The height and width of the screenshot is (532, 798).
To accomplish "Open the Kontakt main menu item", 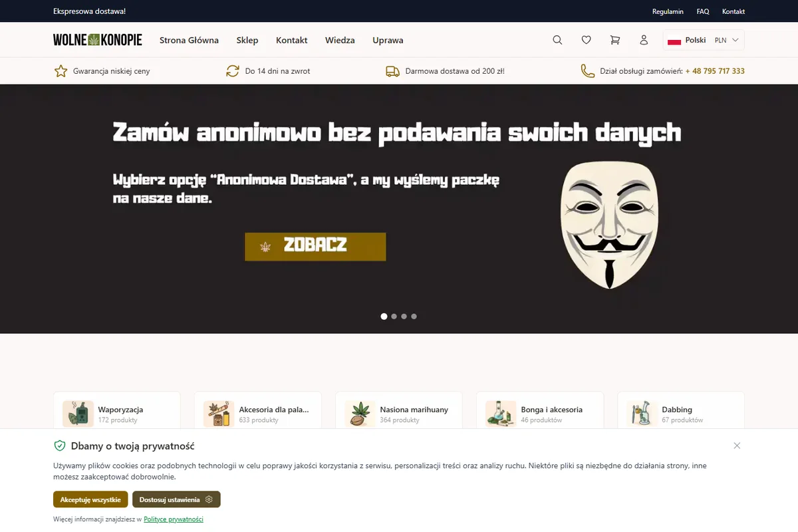I will pyautogui.click(x=292, y=40).
